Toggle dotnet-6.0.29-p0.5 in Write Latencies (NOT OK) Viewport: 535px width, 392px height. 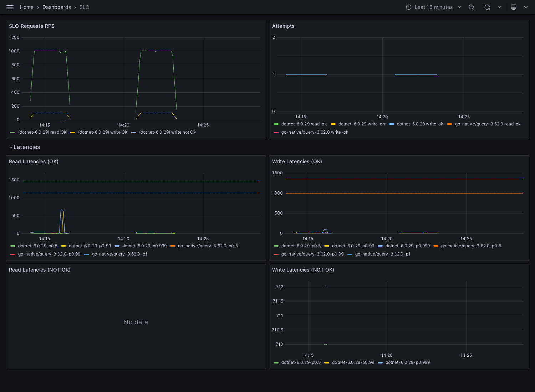coord(301,362)
